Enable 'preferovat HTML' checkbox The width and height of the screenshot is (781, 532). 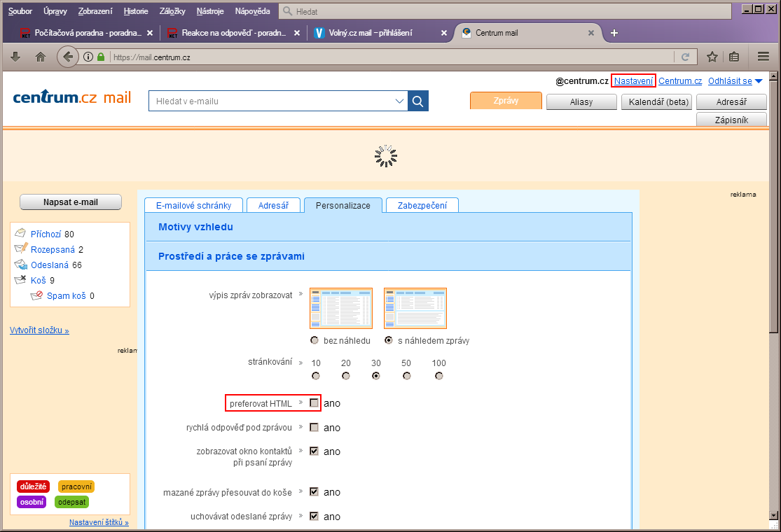pyautogui.click(x=314, y=402)
